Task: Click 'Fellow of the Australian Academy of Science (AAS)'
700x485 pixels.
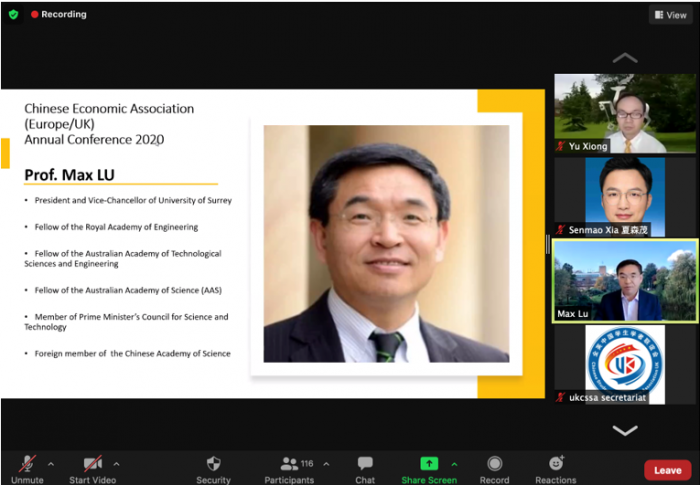Action: point(128,290)
